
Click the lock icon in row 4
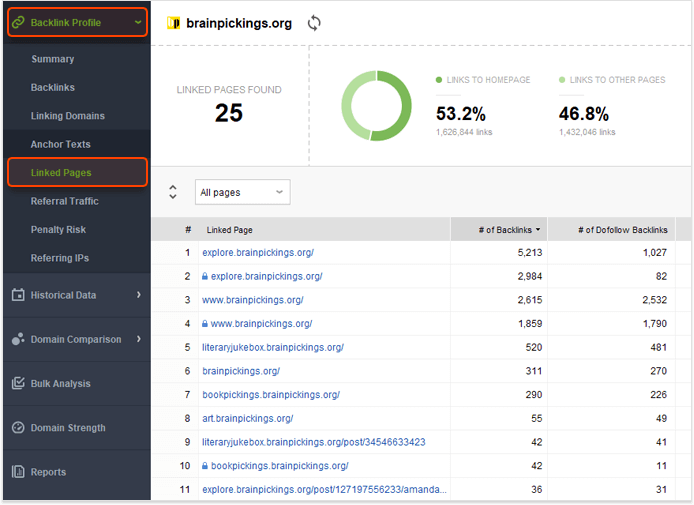pos(205,324)
